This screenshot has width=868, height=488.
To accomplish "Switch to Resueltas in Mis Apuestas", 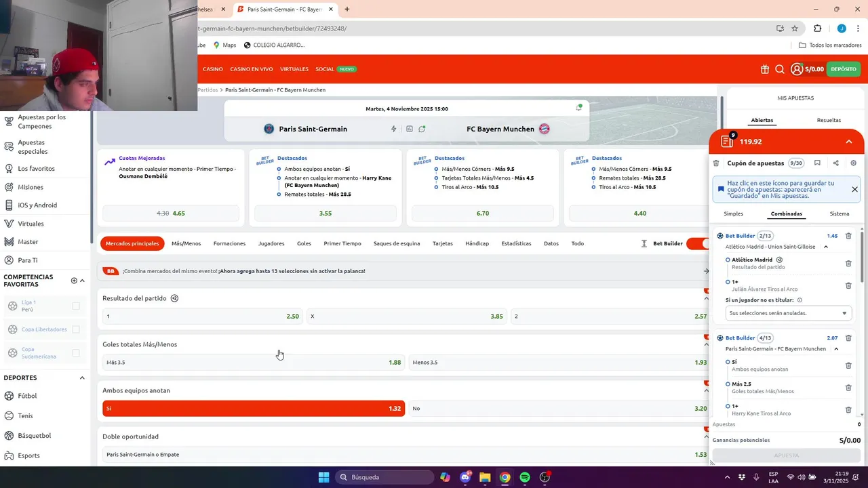I will [x=829, y=120].
